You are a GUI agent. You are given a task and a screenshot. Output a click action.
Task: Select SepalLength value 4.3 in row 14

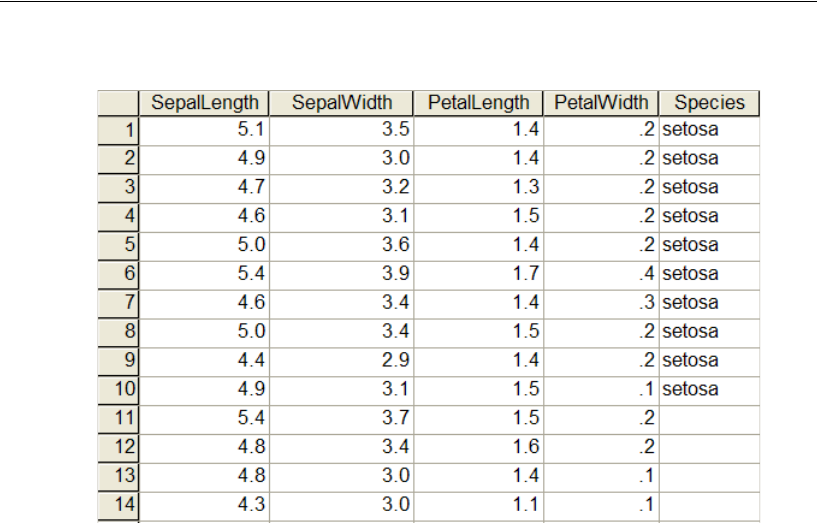204,503
